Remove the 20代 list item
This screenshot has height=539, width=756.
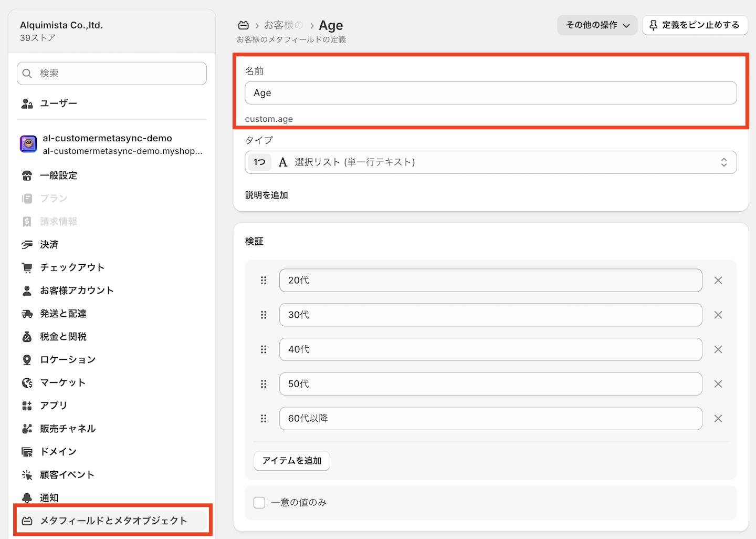pos(718,281)
